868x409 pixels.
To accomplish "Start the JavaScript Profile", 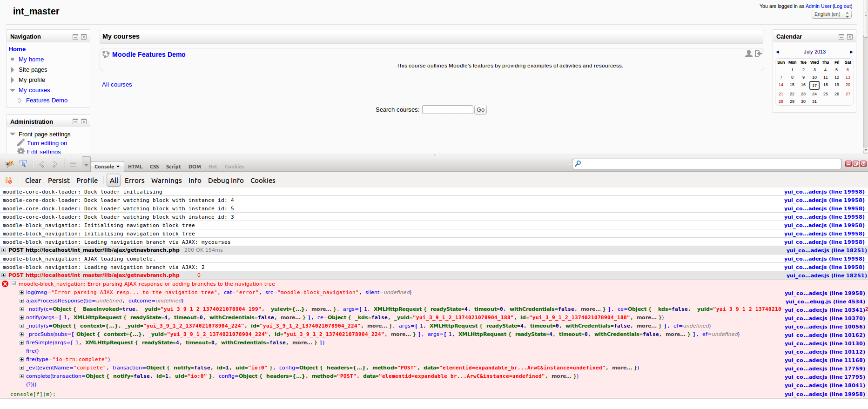I will click(87, 181).
